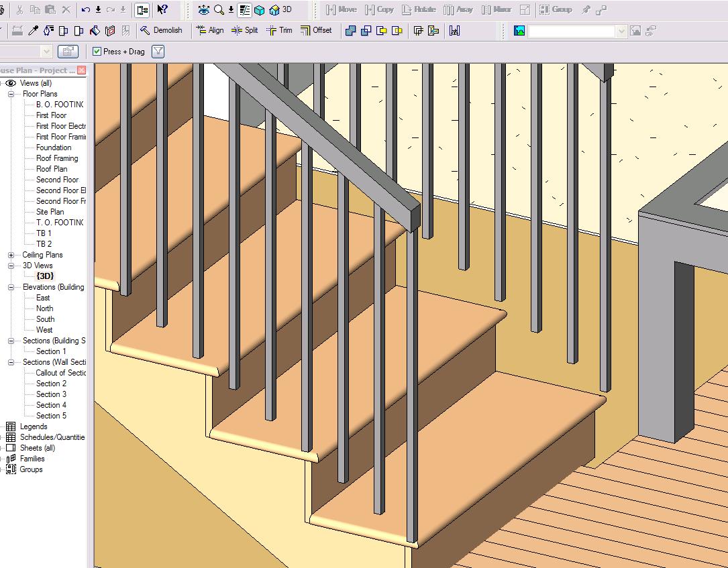
Task: Open the selection filter funnel icon
Action: pos(158,52)
